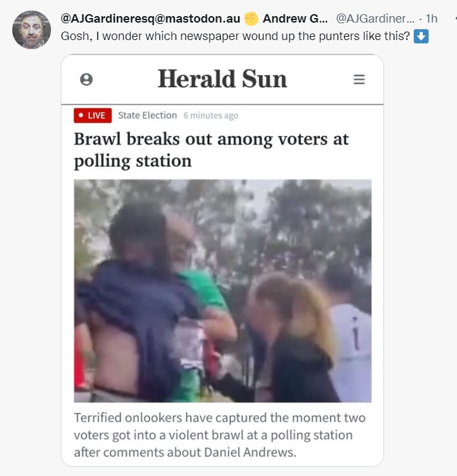Open the Herald Sun hamburger menu
Viewport: 457px width, 476px height.
pos(359,79)
